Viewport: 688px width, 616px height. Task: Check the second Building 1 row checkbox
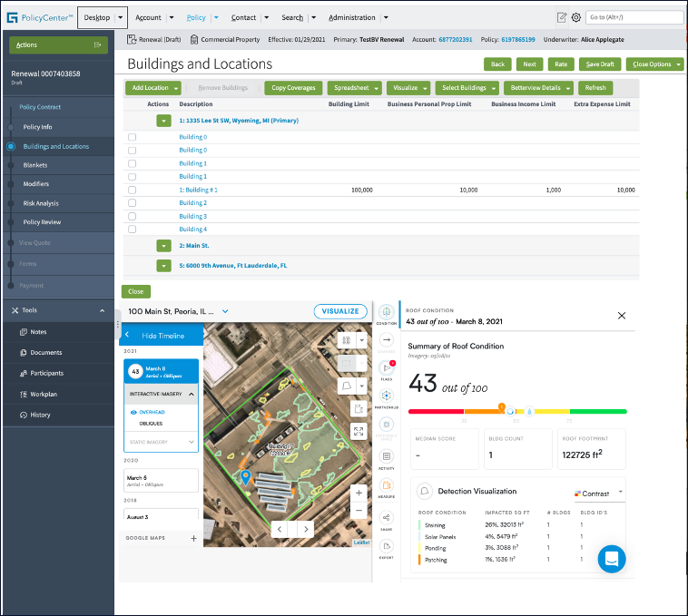click(x=133, y=177)
